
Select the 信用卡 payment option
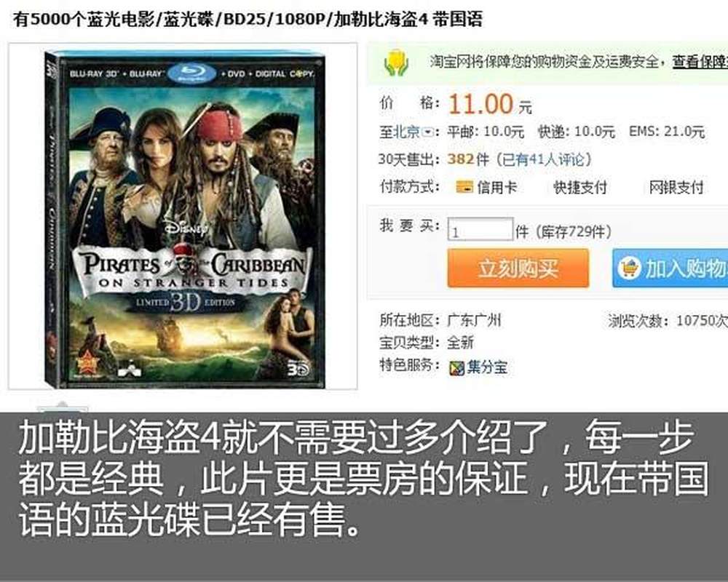pos(486,187)
